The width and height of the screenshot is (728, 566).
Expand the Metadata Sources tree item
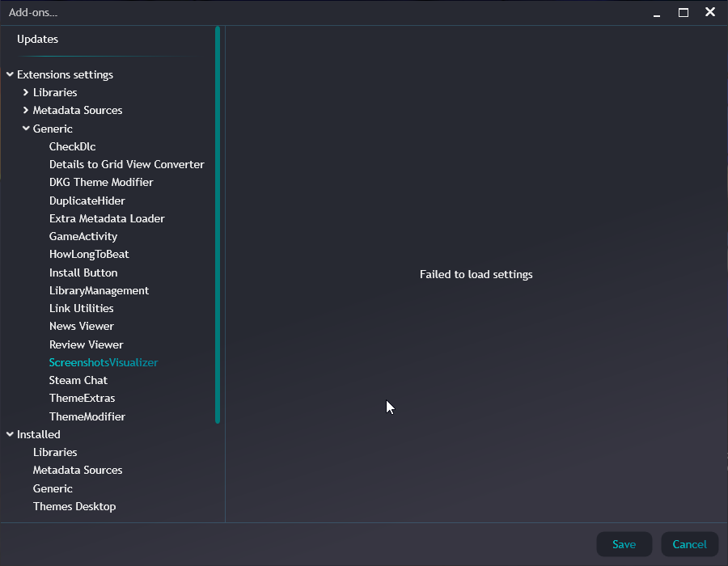pos(27,110)
